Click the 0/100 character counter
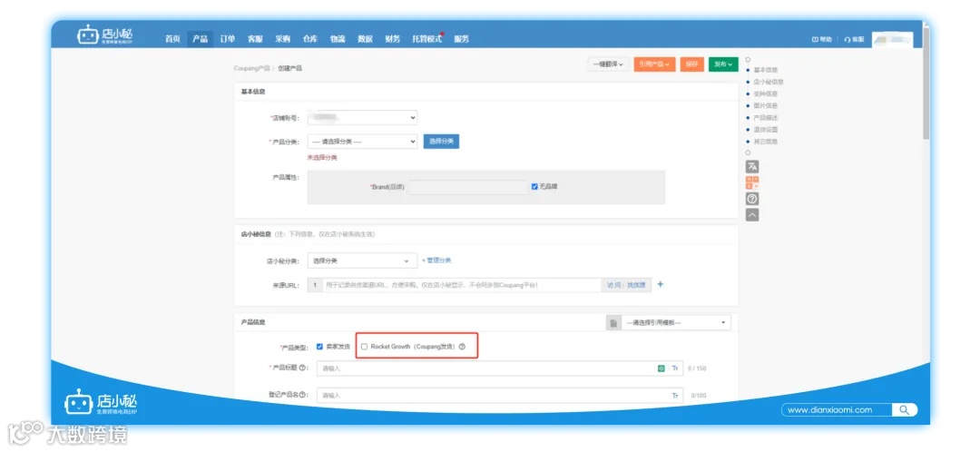This screenshot has height=452, width=980. tap(697, 395)
